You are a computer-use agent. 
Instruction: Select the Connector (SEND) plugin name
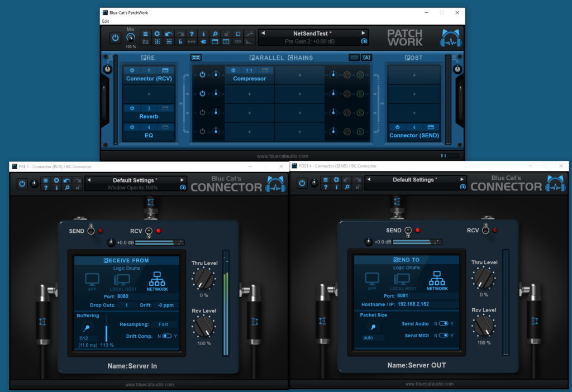(x=414, y=135)
